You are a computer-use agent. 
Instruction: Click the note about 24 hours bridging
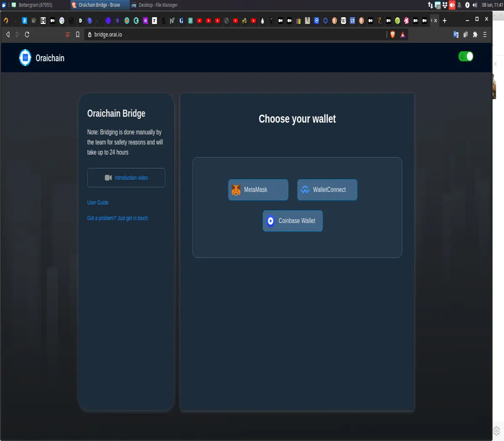(x=125, y=142)
